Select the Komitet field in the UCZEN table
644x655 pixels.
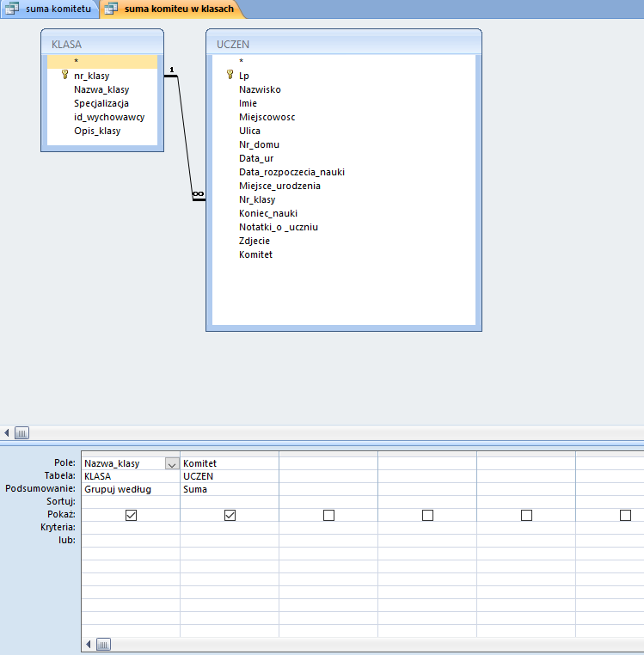coord(255,254)
